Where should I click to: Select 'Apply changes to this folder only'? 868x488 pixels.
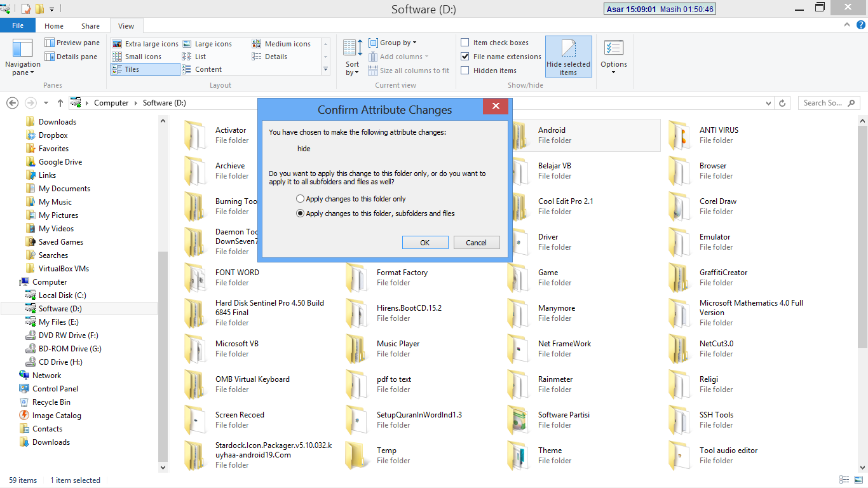pos(299,198)
